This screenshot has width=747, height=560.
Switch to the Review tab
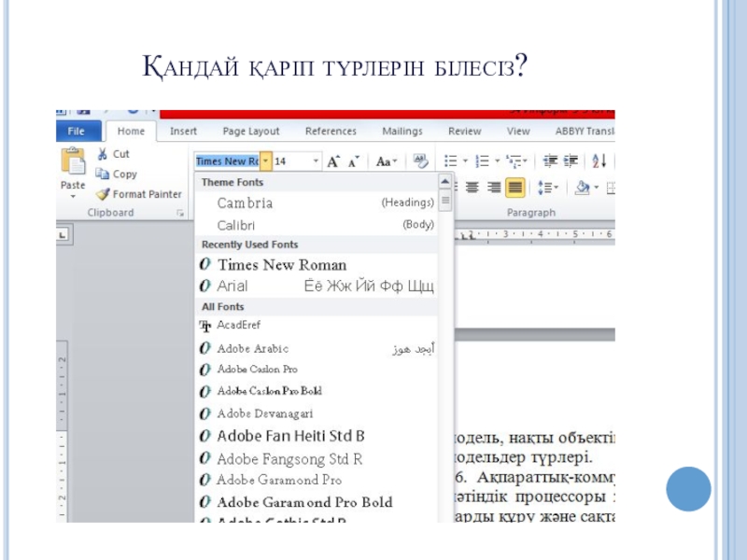(x=464, y=131)
